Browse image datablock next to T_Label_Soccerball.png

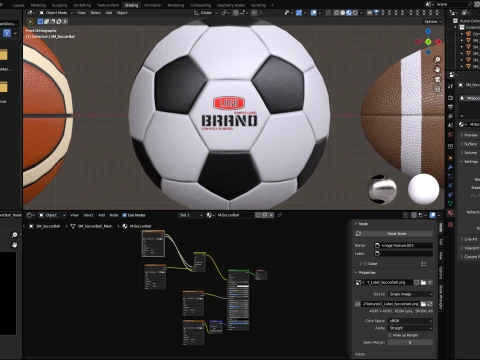[x=360, y=282]
